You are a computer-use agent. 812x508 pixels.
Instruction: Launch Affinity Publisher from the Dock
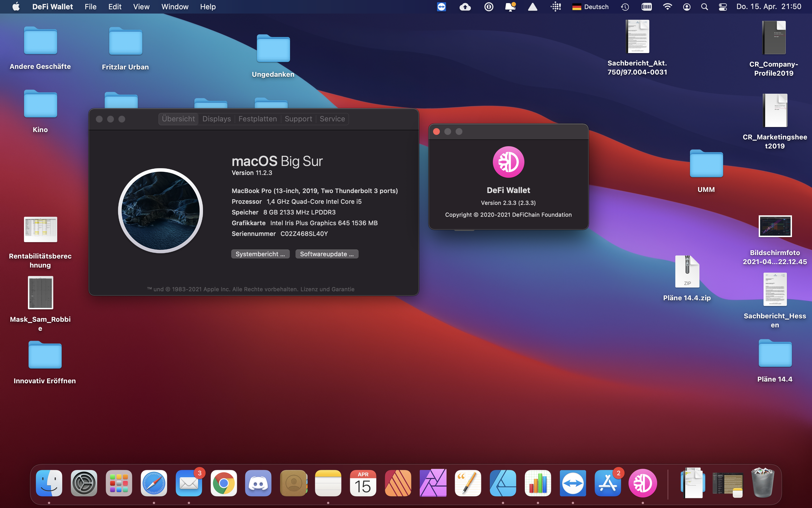tap(398, 483)
